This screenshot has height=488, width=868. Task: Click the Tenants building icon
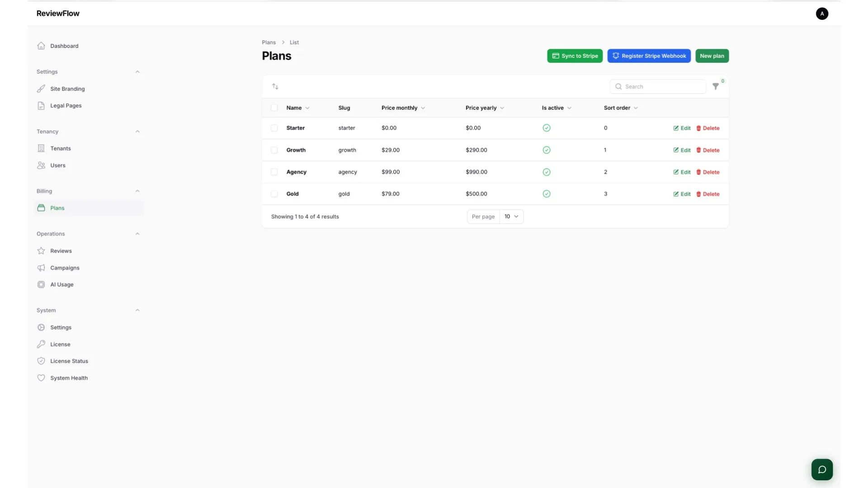coord(41,148)
